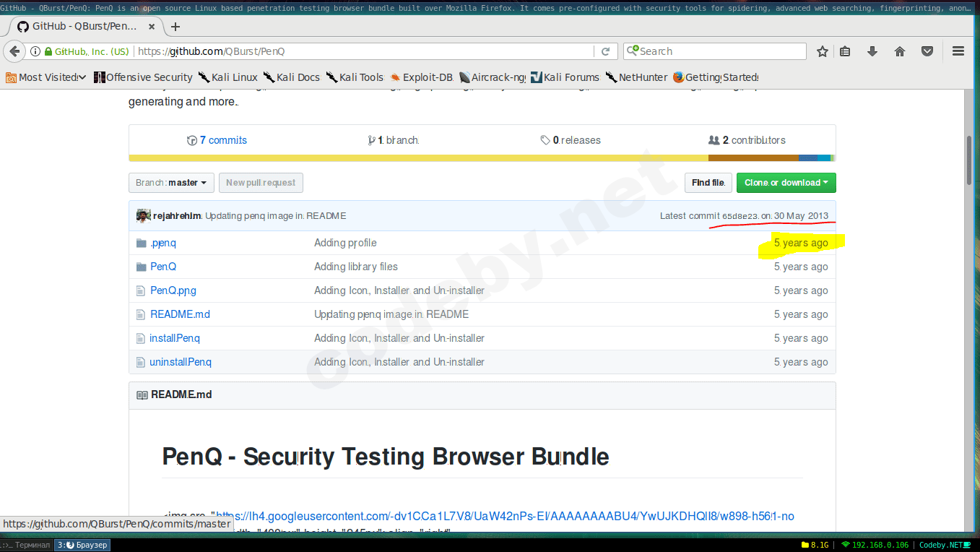The image size is (980, 552).
Task: Open the 'Adding profile' commit message
Action: (345, 243)
